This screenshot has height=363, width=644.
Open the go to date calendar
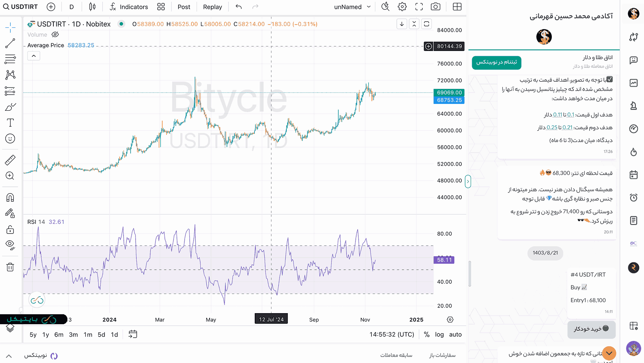tap(133, 334)
